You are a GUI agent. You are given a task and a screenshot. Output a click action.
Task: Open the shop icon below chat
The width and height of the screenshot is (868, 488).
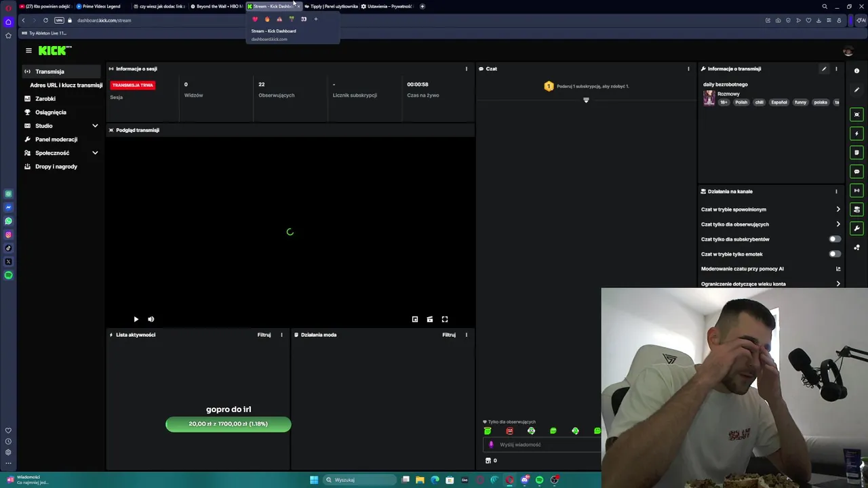pos(488,461)
